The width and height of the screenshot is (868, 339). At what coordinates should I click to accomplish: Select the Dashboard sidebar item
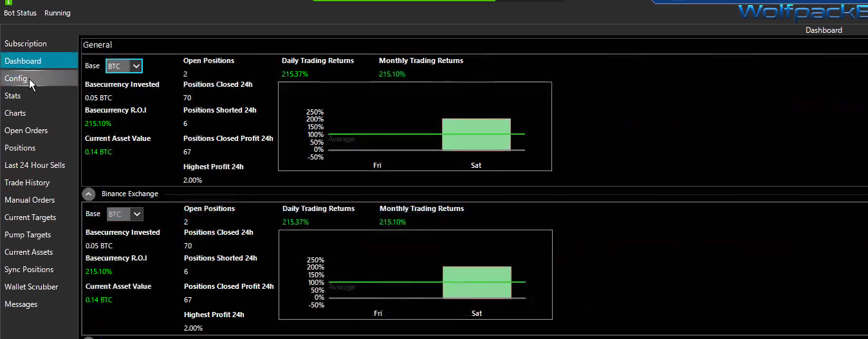click(39, 61)
